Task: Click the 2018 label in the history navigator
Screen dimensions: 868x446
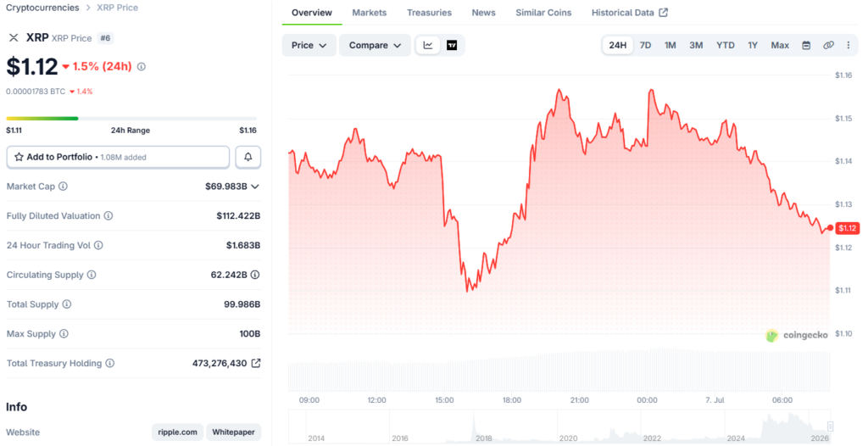Action: (483, 438)
